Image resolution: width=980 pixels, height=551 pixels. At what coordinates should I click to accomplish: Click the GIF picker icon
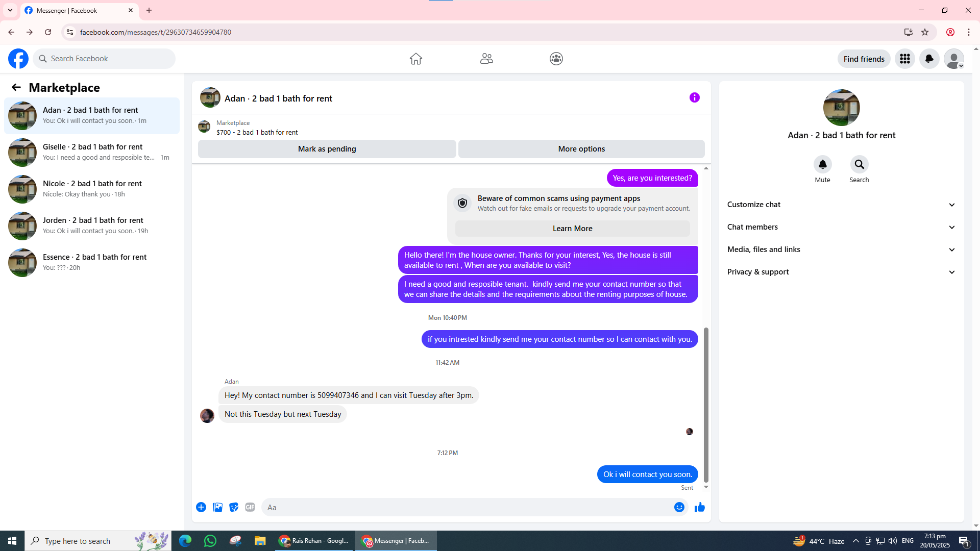tap(250, 507)
